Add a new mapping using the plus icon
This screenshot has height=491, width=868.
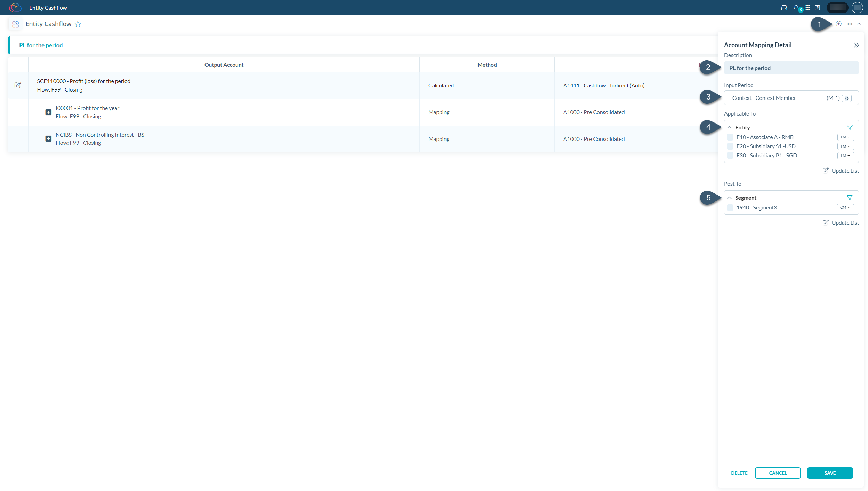[838, 24]
